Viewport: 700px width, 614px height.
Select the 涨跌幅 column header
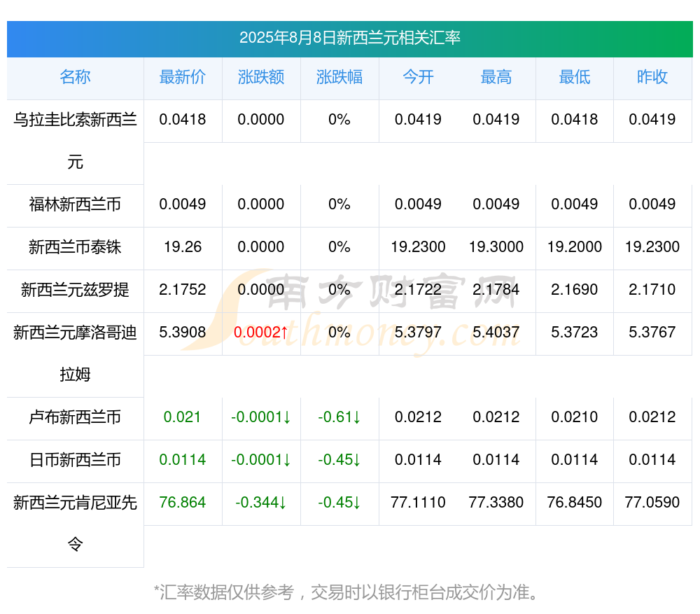339,77
